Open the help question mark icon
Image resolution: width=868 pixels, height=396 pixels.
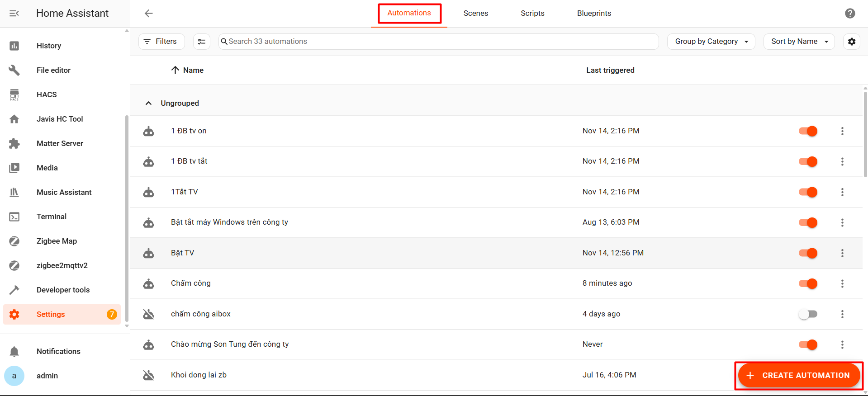click(x=850, y=14)
